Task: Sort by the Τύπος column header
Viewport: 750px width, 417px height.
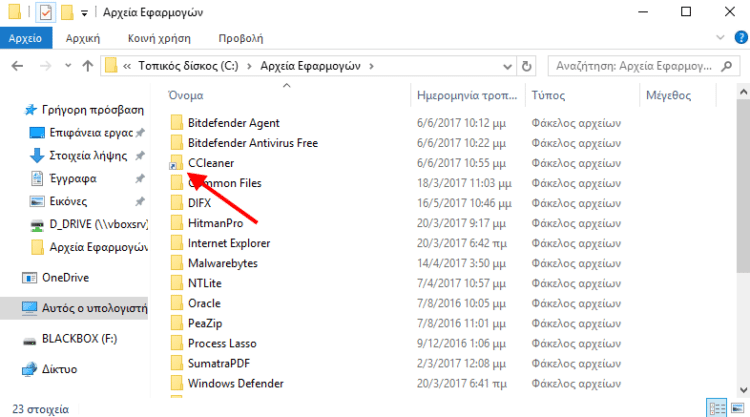Action: (x=548, y=95)
